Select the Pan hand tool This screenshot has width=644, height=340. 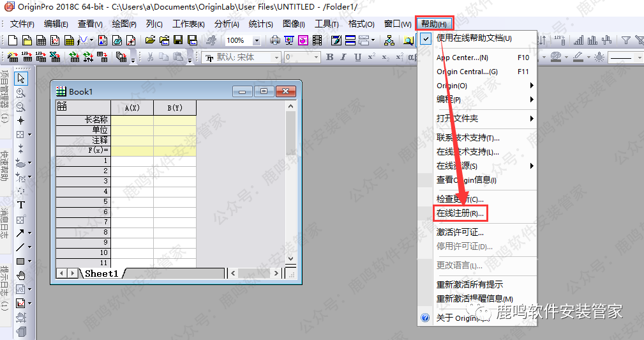[x=20, y=275]
